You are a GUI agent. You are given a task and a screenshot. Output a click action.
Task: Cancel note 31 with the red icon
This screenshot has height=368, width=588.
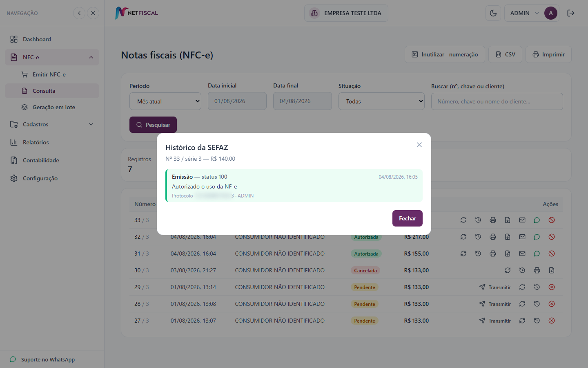pyautogui.click(x=552, y=254)
